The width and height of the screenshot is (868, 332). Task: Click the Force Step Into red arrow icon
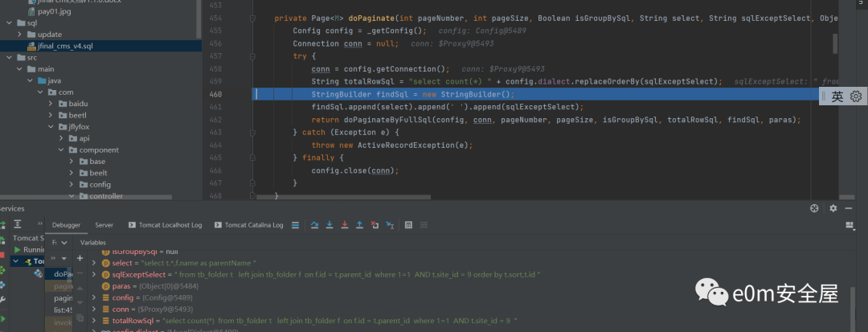coord(345,224)
